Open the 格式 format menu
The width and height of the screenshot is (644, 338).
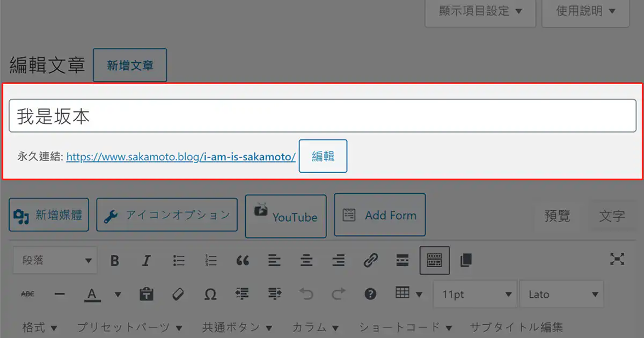[x=40, y=327]
